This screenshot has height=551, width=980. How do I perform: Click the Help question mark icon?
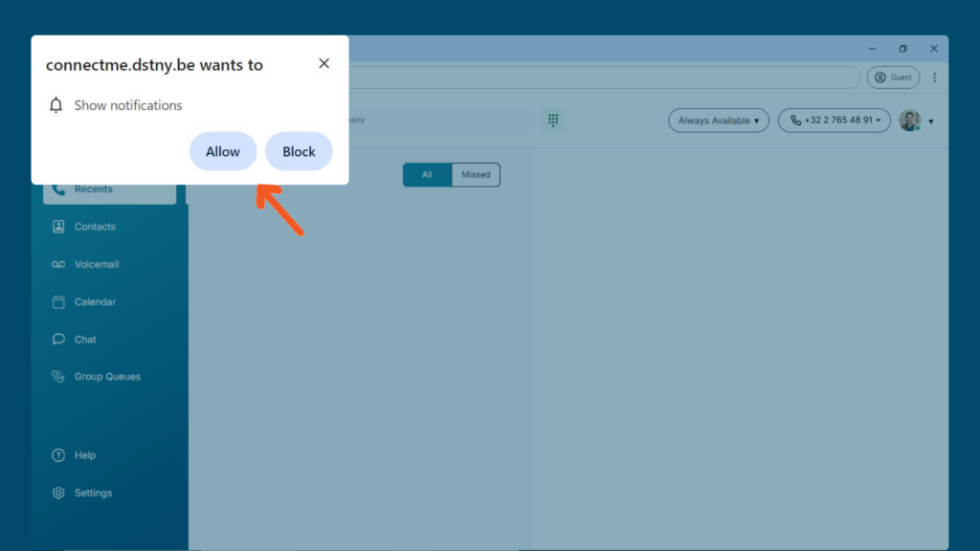[58, 455]
